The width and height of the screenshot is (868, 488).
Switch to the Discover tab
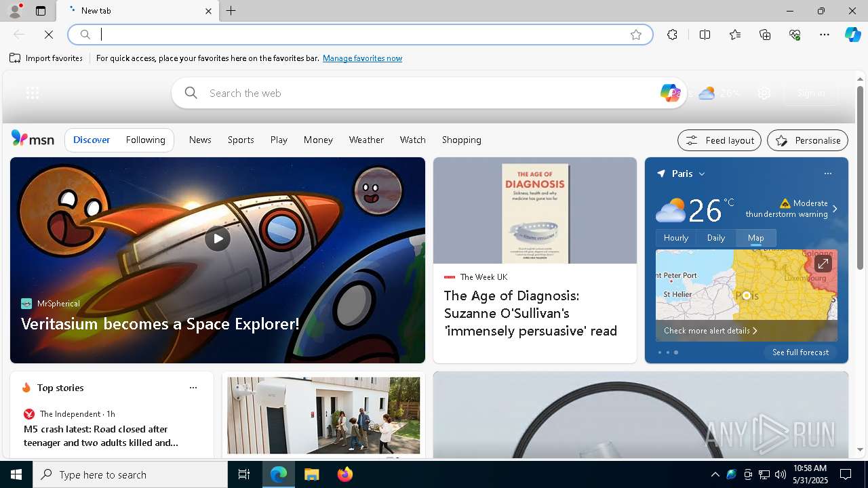(x=92, y=140)
